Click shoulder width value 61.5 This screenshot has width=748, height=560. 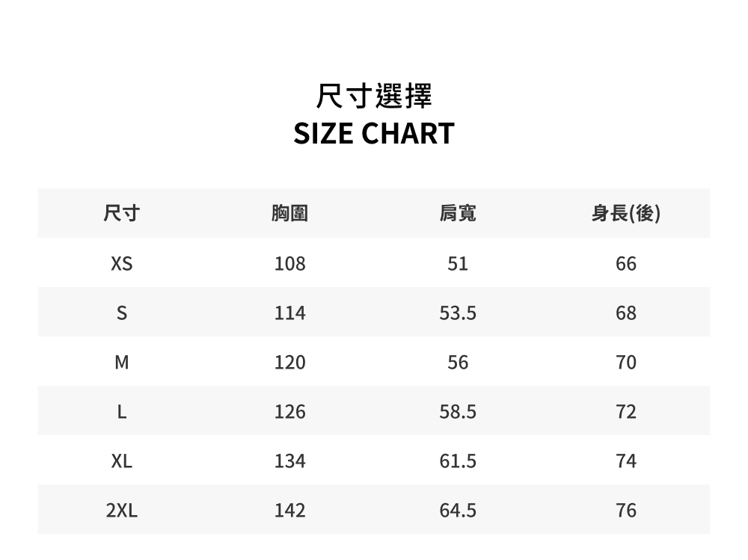coord(458,461)
